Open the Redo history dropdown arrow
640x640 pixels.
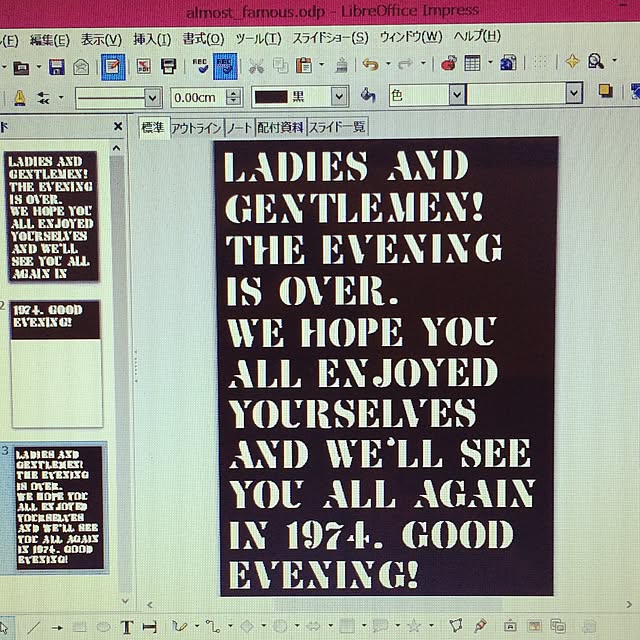[x=423, y=63]
